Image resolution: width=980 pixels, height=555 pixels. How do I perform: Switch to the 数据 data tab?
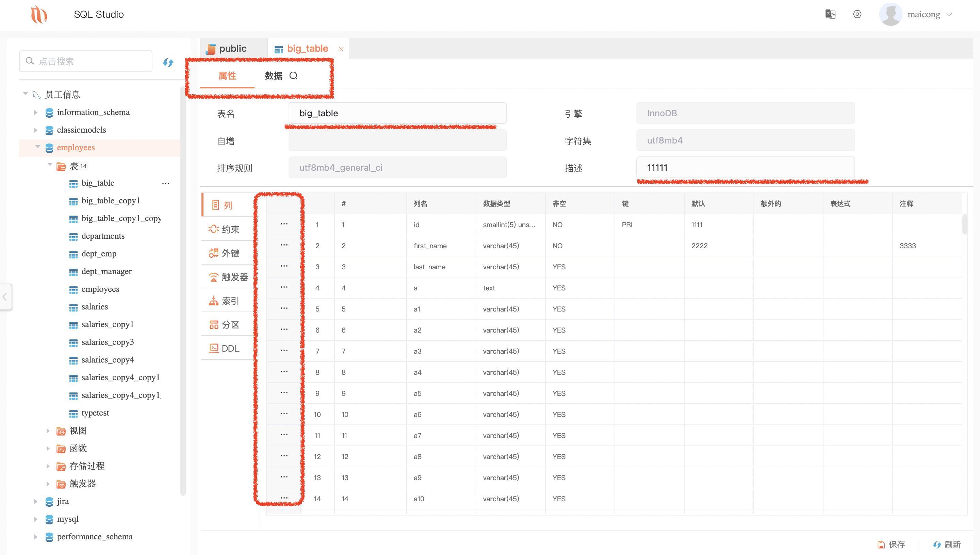[x=273, y=75]
